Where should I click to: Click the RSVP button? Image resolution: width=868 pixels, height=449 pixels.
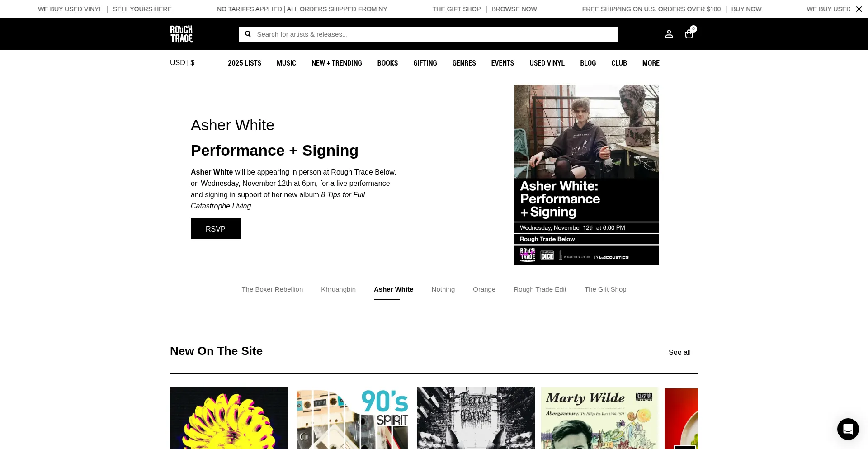(x=216, y=229)
